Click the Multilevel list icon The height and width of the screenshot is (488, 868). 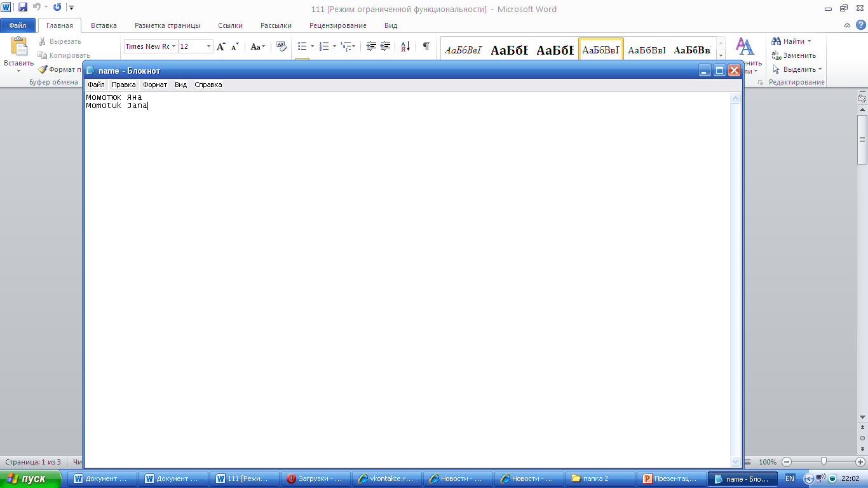[x=346, y=46]
